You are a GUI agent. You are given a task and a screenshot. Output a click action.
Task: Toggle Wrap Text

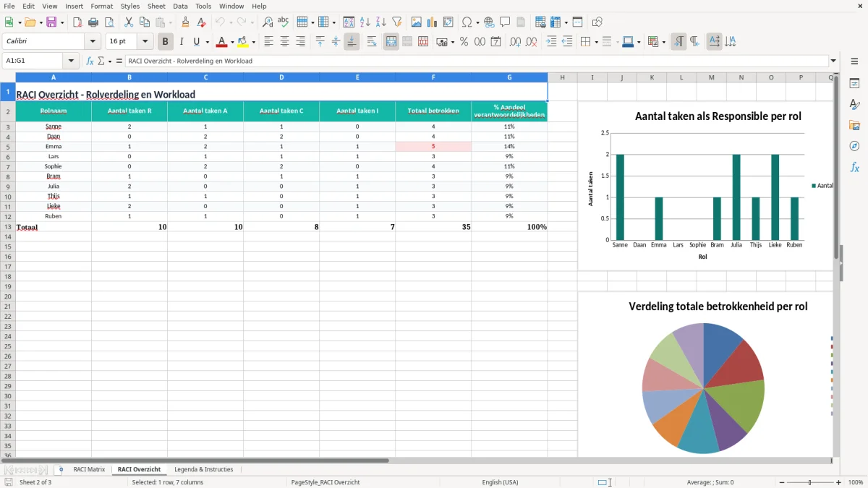(x=372, y=42)
